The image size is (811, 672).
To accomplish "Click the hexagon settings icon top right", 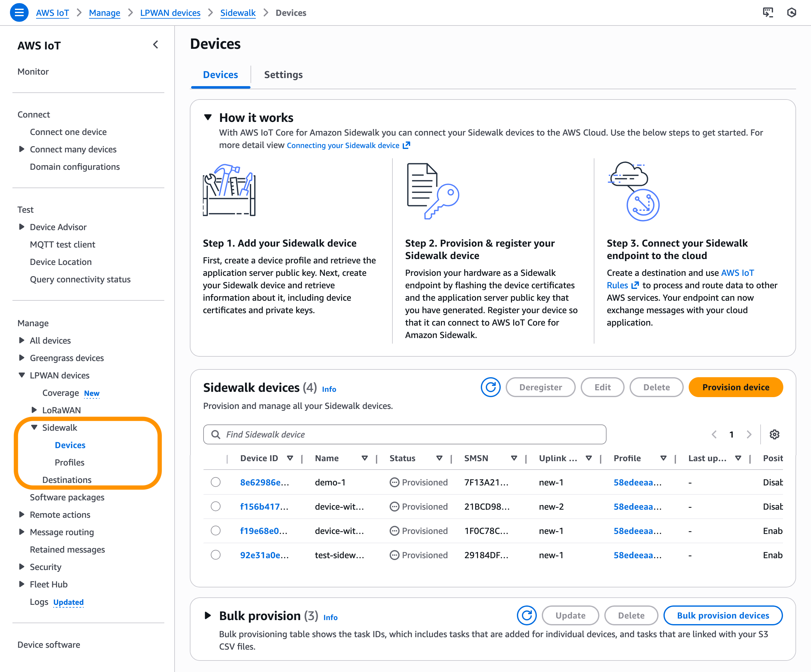I will pyautogui.click(x=791, y=13).
